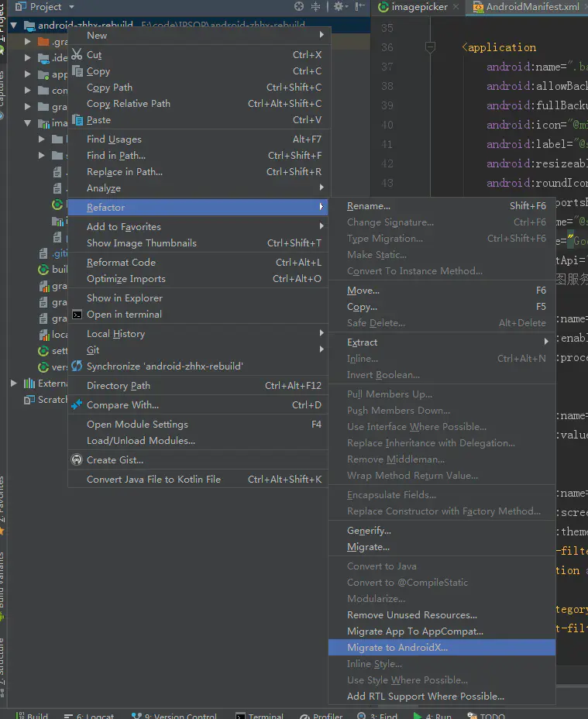Click the terminal icon beside Open in terminal
This screenshot has width=588, height=719.
pos(77,315)
